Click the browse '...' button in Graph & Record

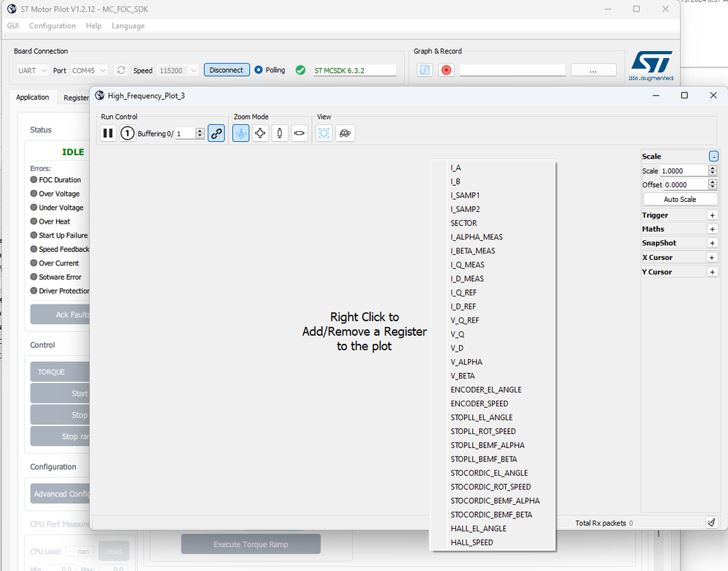[593, 71]
